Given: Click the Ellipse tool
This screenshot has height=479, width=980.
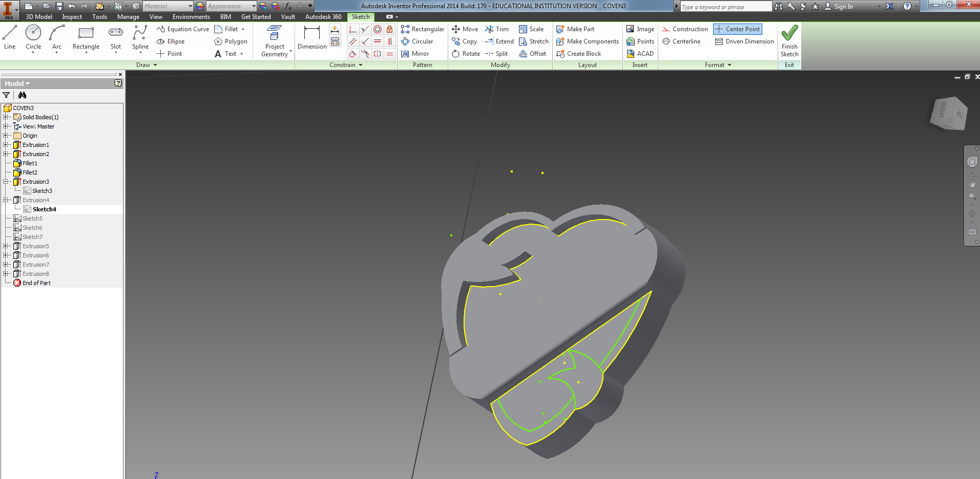Looking at the screenshot, I should point(171,41).
